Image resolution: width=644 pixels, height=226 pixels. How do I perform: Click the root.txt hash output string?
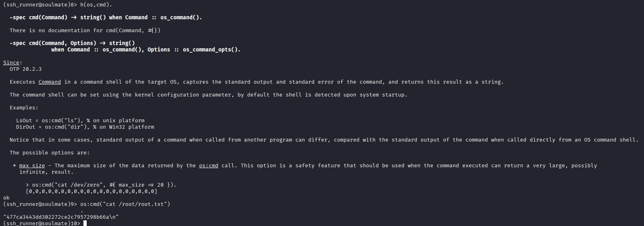61,217
